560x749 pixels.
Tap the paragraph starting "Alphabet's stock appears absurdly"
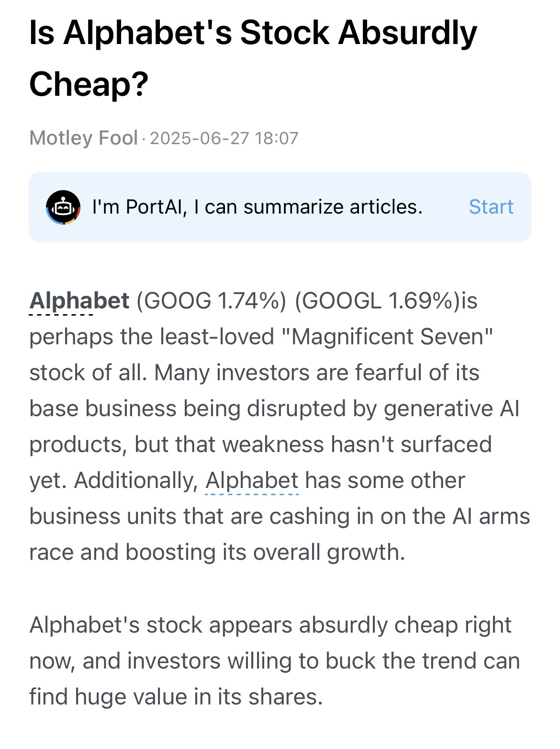(x=275, y=661)
